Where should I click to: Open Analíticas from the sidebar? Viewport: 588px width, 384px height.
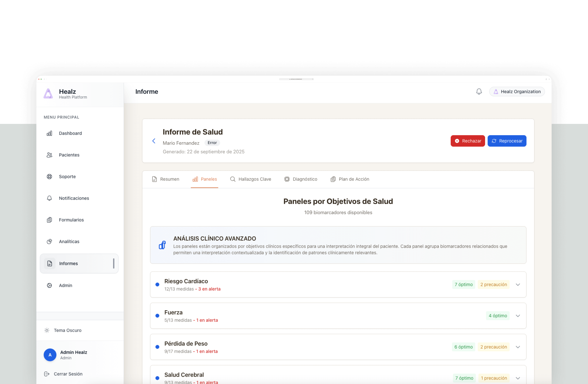click(69, 241)
